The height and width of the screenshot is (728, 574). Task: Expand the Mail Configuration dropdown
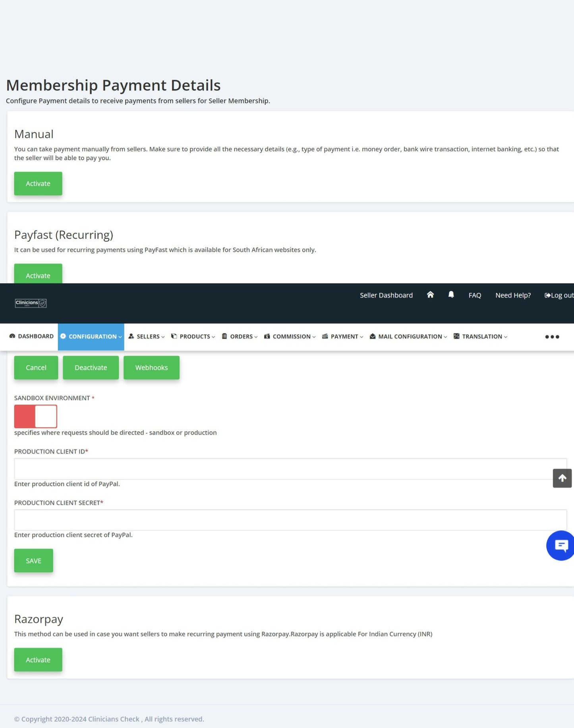pyautogui.click(x=408, y=337)
